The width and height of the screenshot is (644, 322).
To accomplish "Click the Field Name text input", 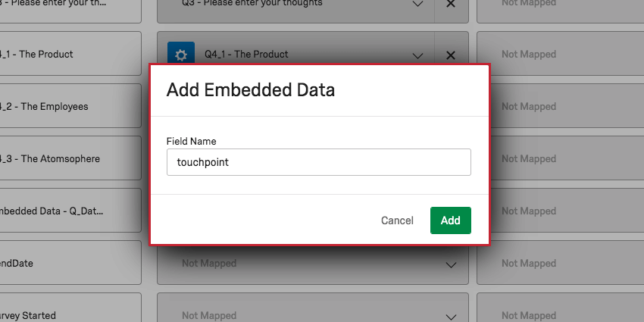I will [318, 162].
